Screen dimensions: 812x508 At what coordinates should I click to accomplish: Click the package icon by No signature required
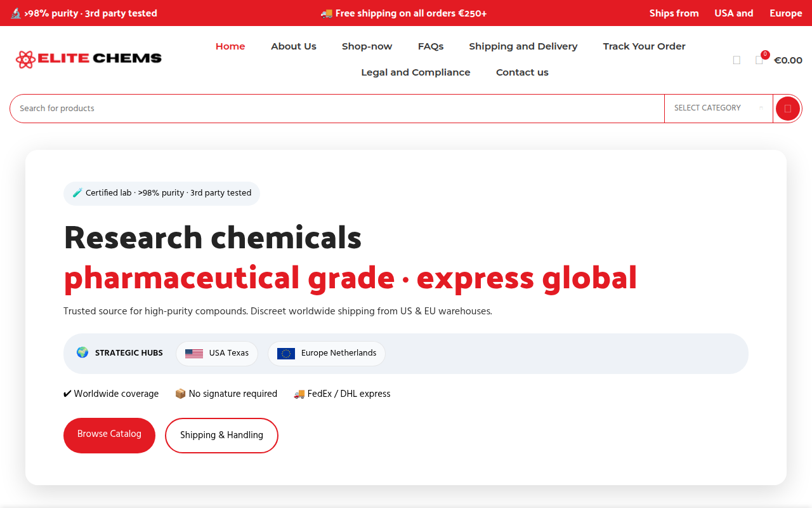(180, 394)
